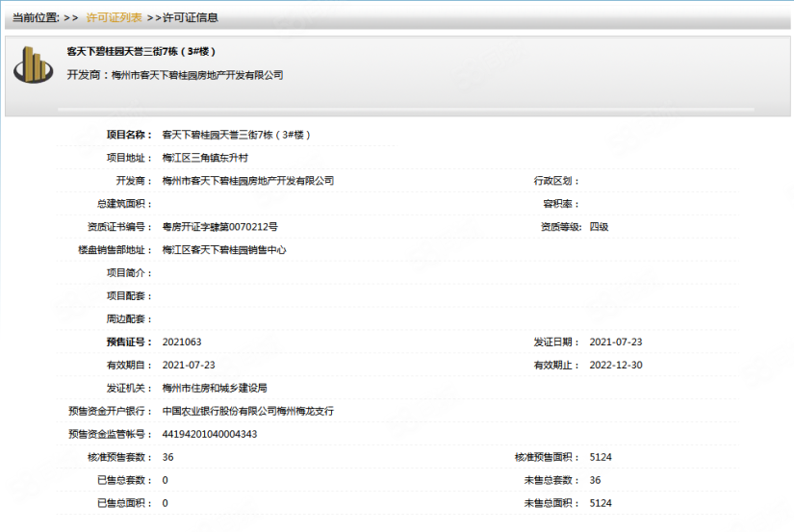Click the 已售总面积 value 0

point(166,503)
